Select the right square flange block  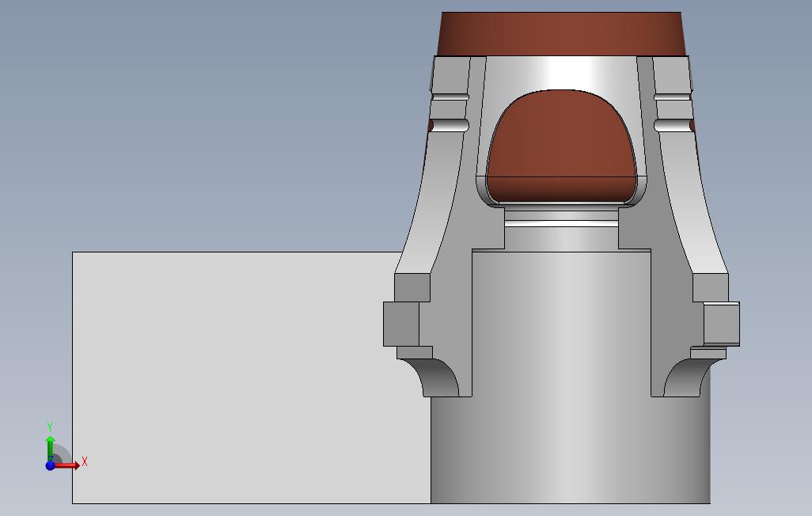pyautogui.click(x=721, y=324)
